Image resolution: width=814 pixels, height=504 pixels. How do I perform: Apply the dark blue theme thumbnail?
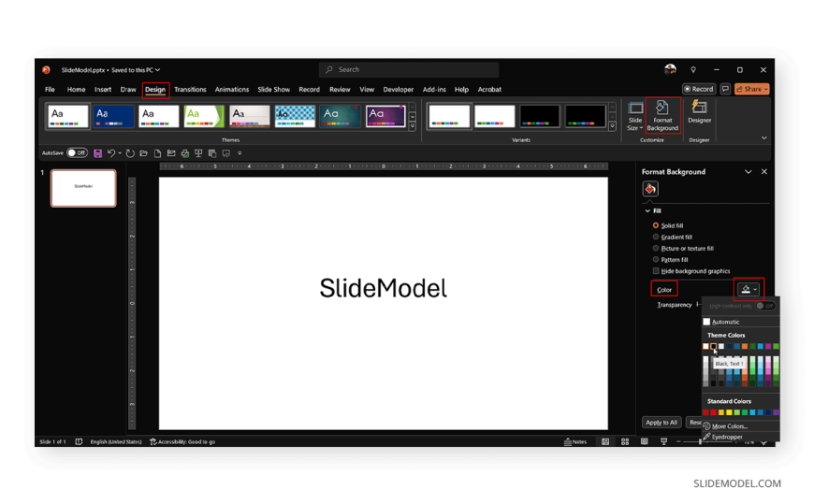click(x=113, y=116)
